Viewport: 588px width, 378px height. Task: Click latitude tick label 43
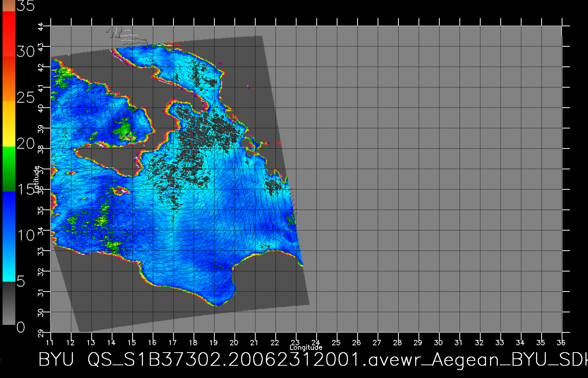click(x=41, y=47)
